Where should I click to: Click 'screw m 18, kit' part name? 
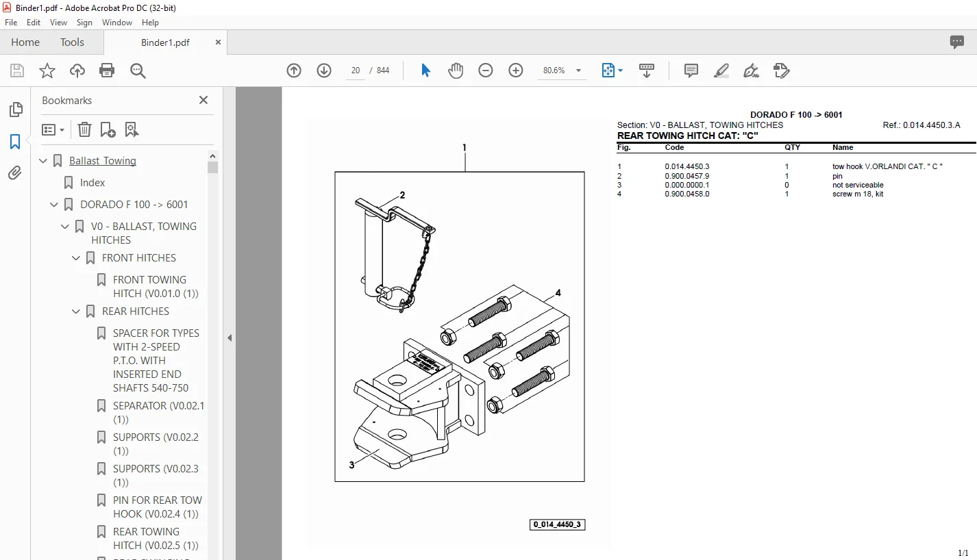[858, 194]
